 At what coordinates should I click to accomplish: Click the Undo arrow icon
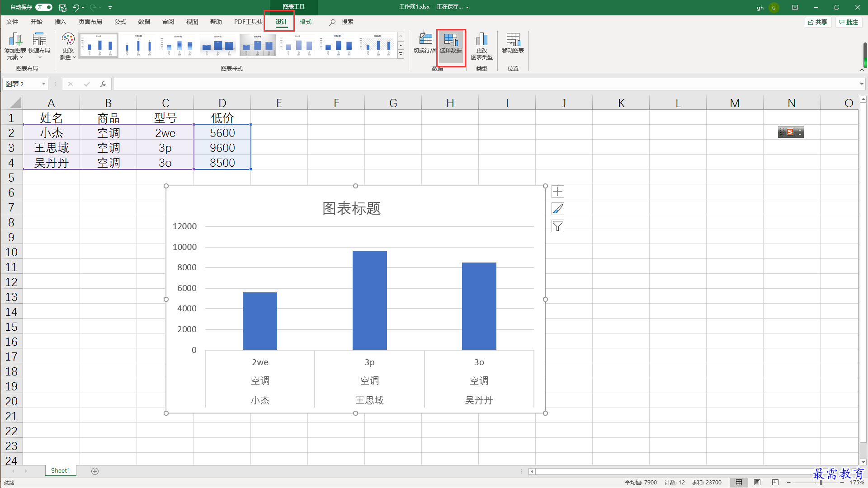75,7
